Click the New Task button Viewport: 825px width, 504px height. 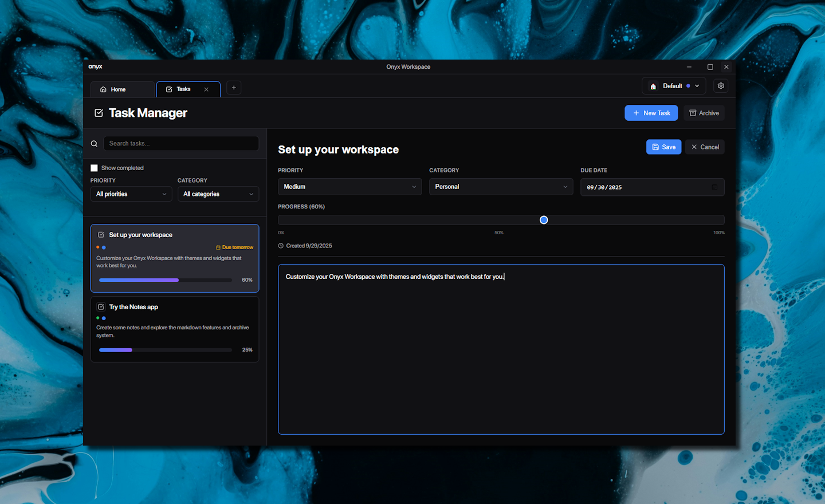tap(651, 113)
